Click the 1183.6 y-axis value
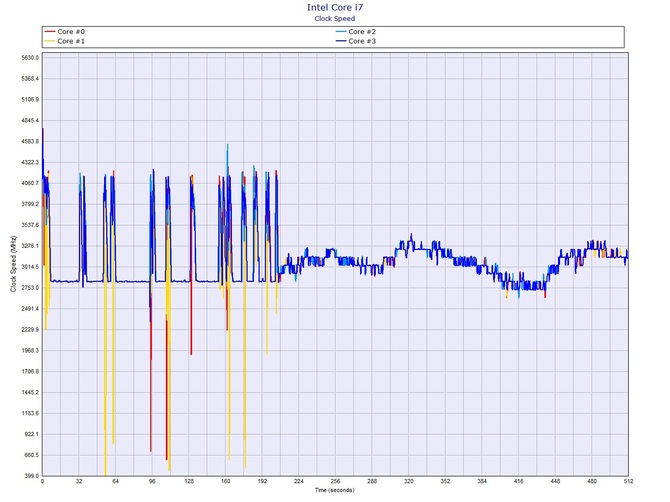This screenshot has width=670, height=502. tap(30, 414)
